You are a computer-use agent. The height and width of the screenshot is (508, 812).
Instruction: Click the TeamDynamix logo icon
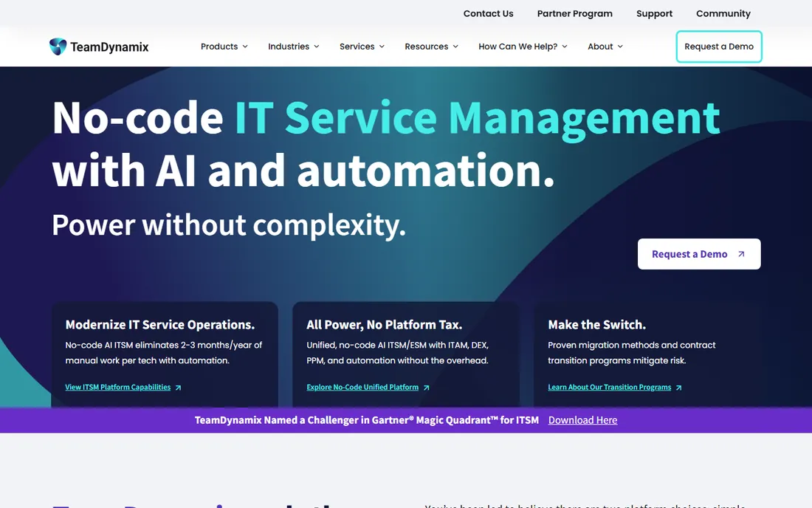point(58,47)
